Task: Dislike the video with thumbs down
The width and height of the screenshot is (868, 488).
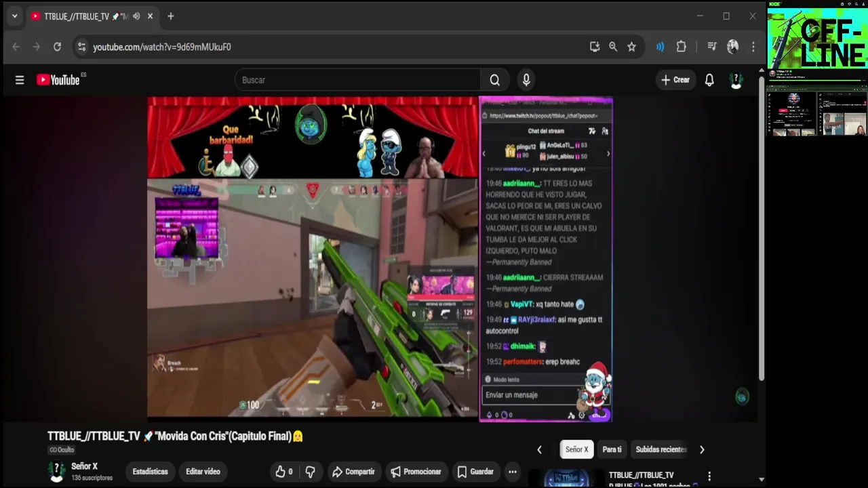Action: (311, 472)
